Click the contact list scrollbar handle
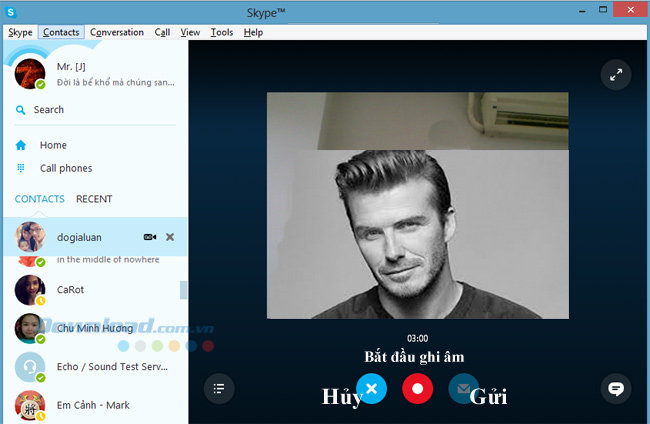The width and height of the screenshot is (650, 424). tap(183, 290)
